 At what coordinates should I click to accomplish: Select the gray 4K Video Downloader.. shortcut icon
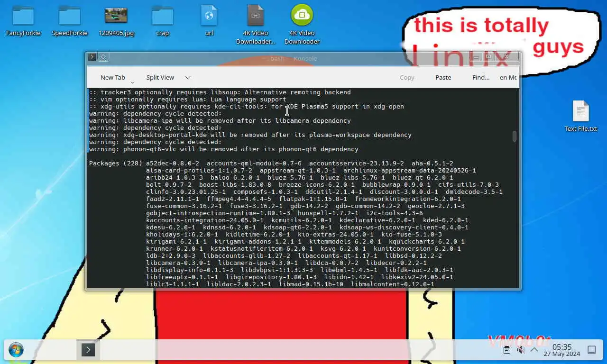tap(256, 16)
